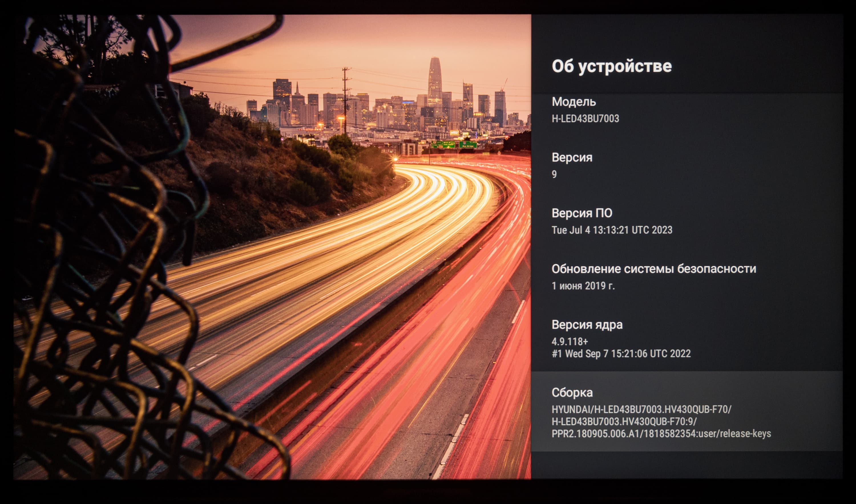Click build line "H-LED43BU7003.HV430QUB-F70:9/"
The height and width of the screenshot is (504, 856).
click(x=624, y=421)
